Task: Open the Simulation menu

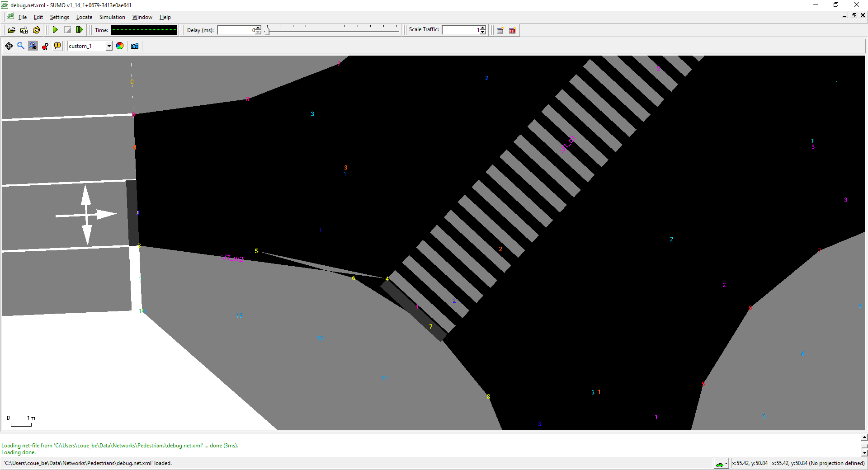Action: 112,17
